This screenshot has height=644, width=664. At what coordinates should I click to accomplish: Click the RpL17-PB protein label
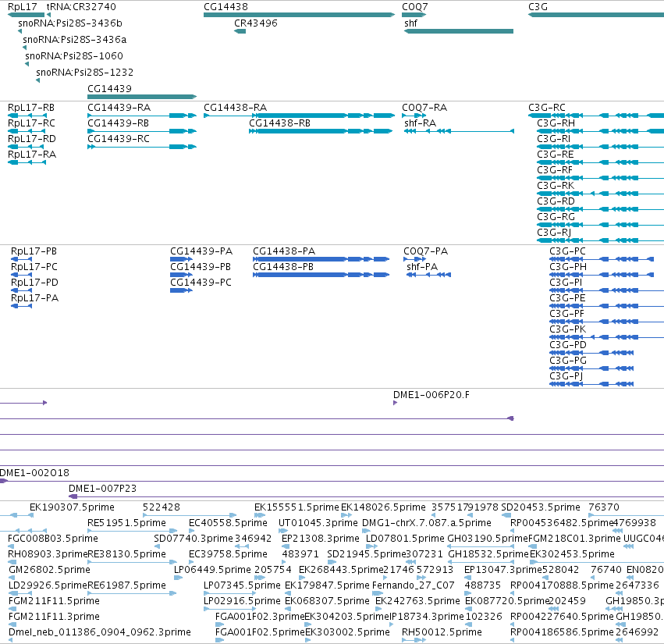click(34, 251)
